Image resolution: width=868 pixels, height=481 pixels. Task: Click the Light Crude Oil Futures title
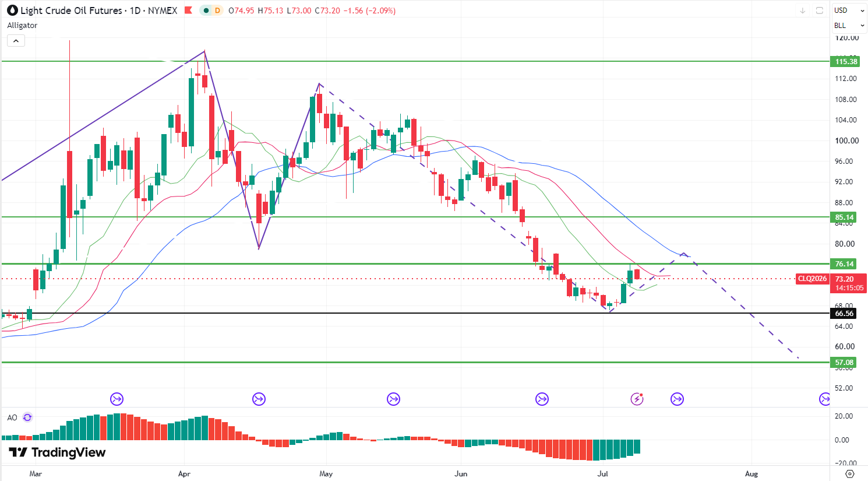[x=72, y=10]
